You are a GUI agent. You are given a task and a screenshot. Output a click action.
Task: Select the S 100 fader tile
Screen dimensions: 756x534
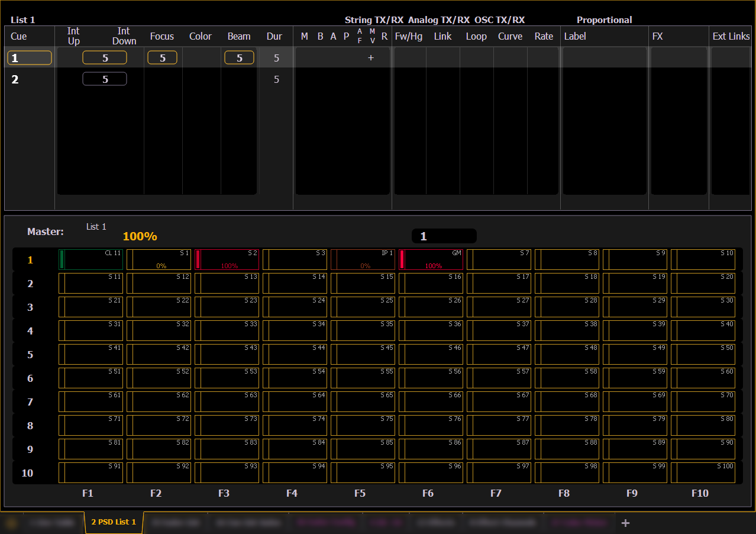tap(703, 472)
